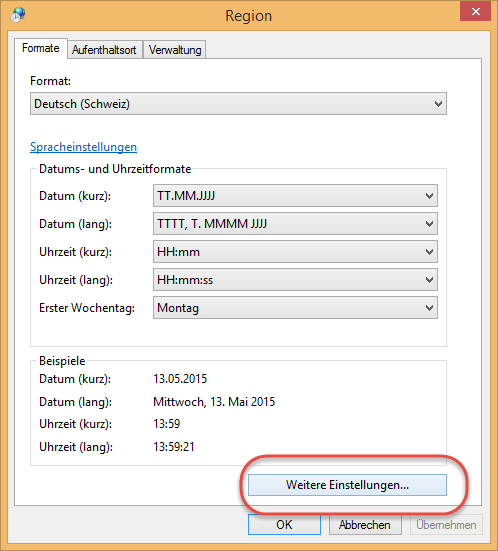Screen dimensions: 498x551
Task: Click the Region title text
Action: coord(248,16)
